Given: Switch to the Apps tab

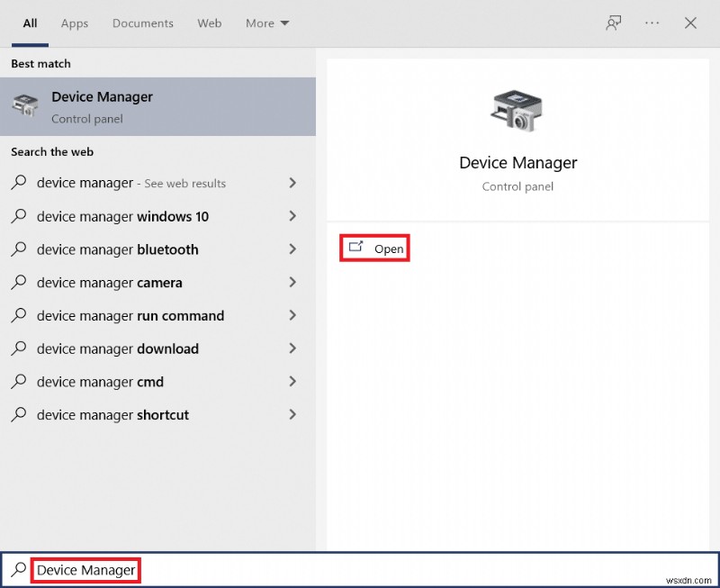Looking at the screenshot, I should pyautogui.click(x=74, y=23).
